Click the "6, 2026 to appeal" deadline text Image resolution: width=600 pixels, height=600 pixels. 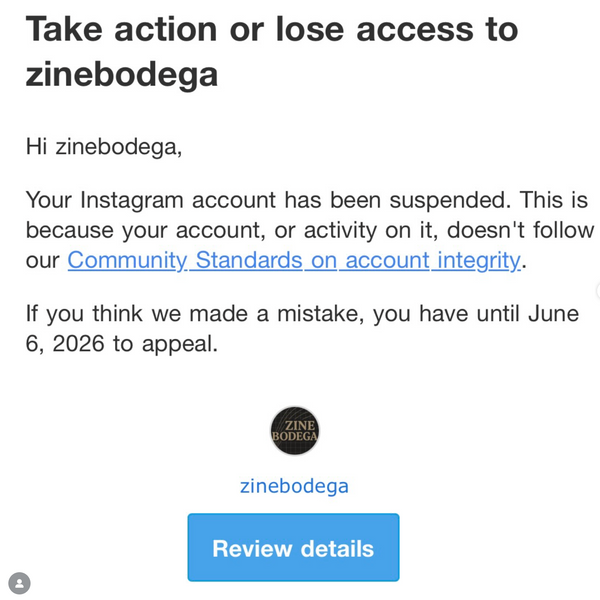click(x=121, y=345)
